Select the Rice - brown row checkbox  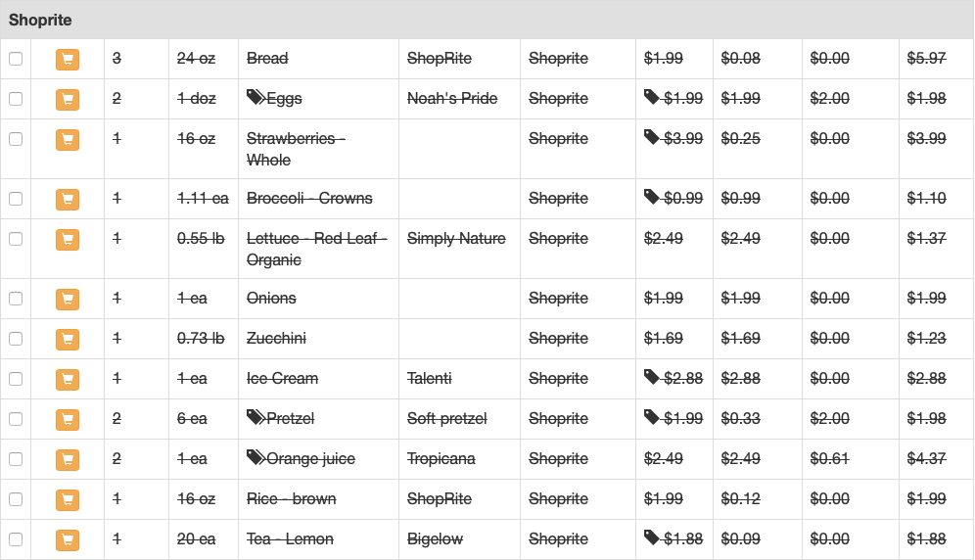point(16,499)
